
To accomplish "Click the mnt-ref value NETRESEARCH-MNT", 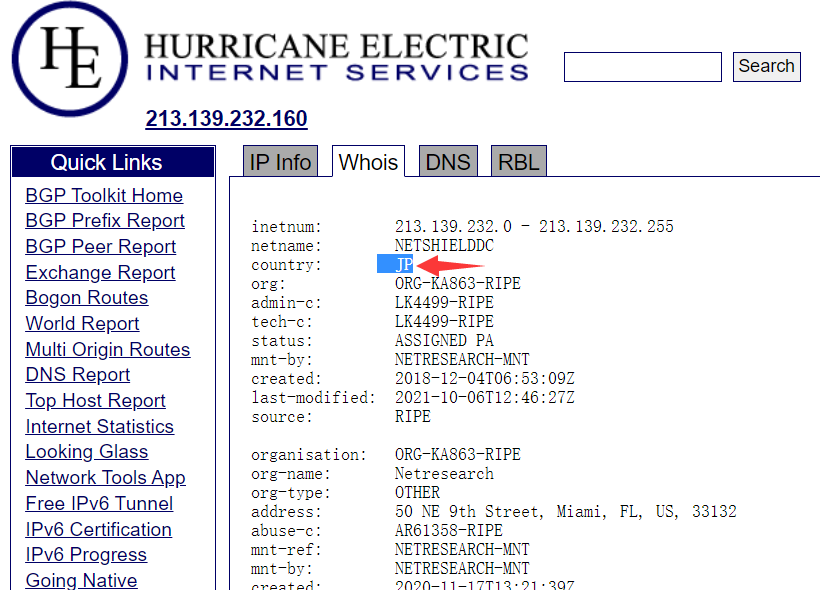I will pyautogui.click(x=462, y=549).
